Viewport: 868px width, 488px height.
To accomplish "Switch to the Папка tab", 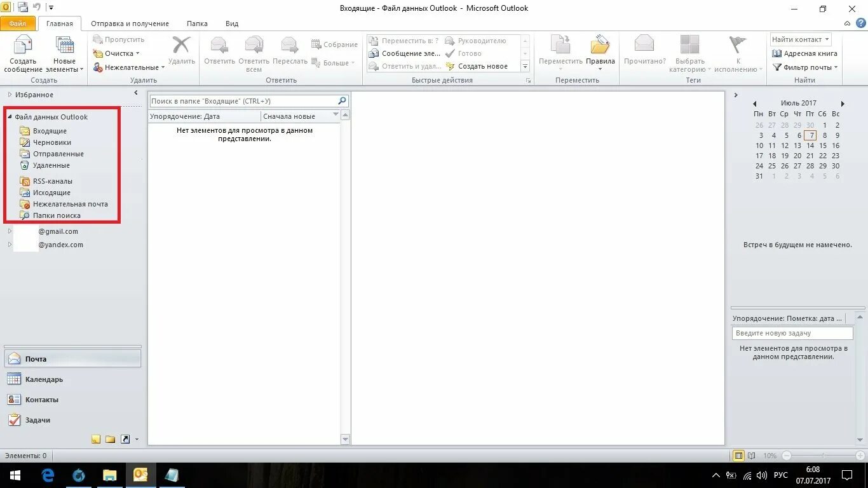I will click(197, 24).
